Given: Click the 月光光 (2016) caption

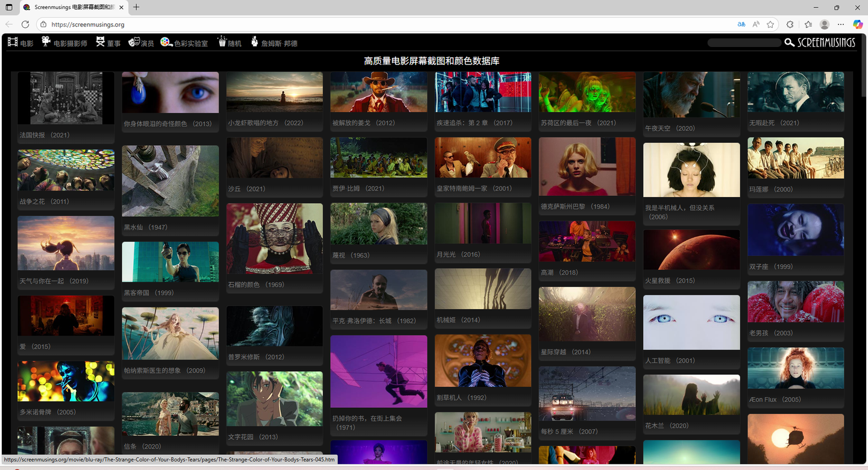Looking at the screenshot, I should [458, 254].
